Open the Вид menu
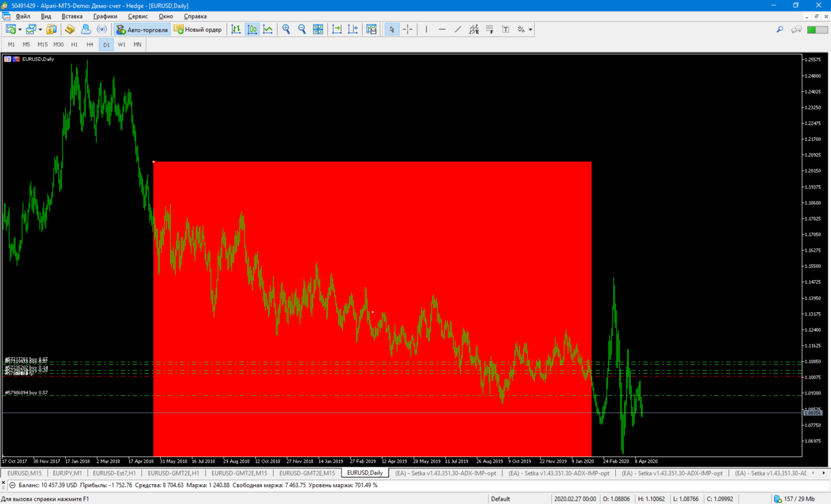Viewport: 831px width, 504px height. [46, 16]
